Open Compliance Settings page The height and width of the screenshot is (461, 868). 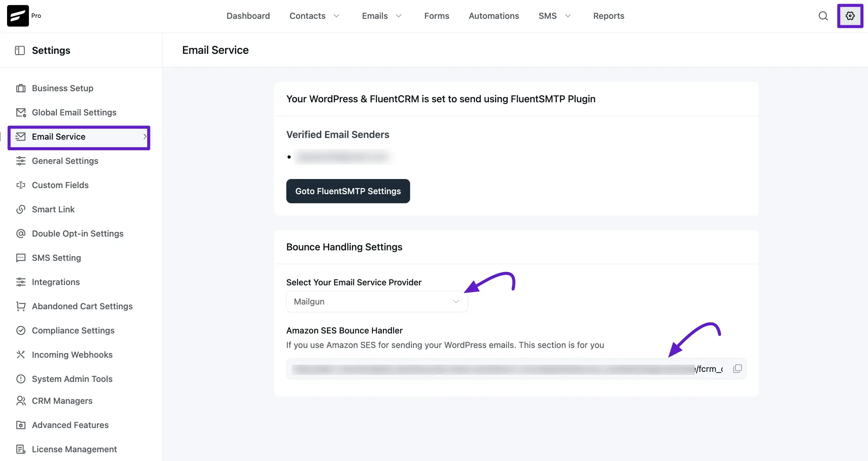tap(73, 330)
